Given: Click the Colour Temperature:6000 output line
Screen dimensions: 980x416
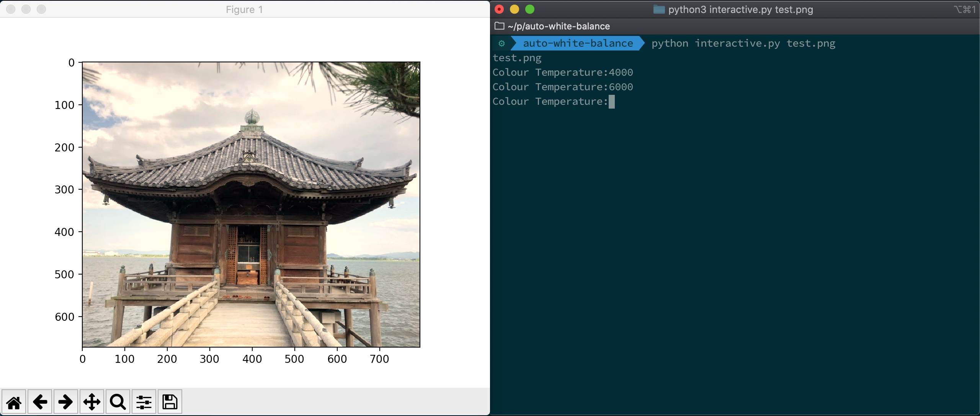Looking at the screenshot, I should pyautogui.click(x=562, y=87).
